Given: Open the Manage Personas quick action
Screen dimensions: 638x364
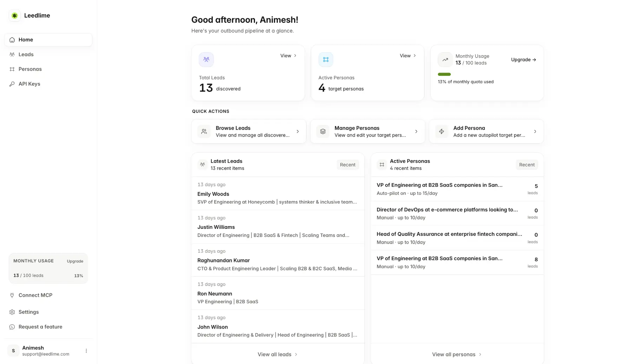Looking at the screenshot, I should click(x=367, y=131).
